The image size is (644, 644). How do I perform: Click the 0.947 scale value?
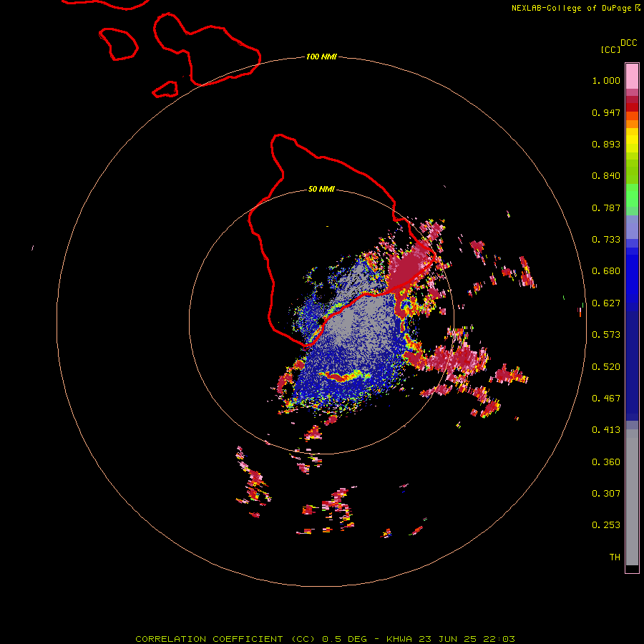click(x=606, y=112)
